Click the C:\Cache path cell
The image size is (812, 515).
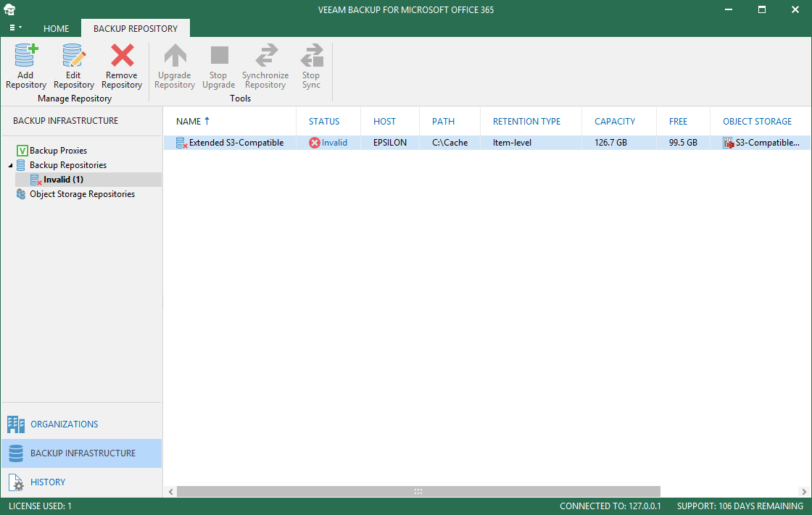450,143
